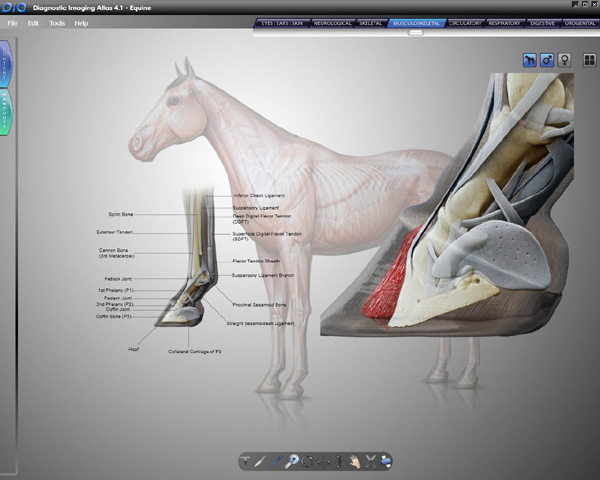Click the white handle below category tabs
Image resolution: width=600 pixels, height=480 pixels.
click(416, 33)
